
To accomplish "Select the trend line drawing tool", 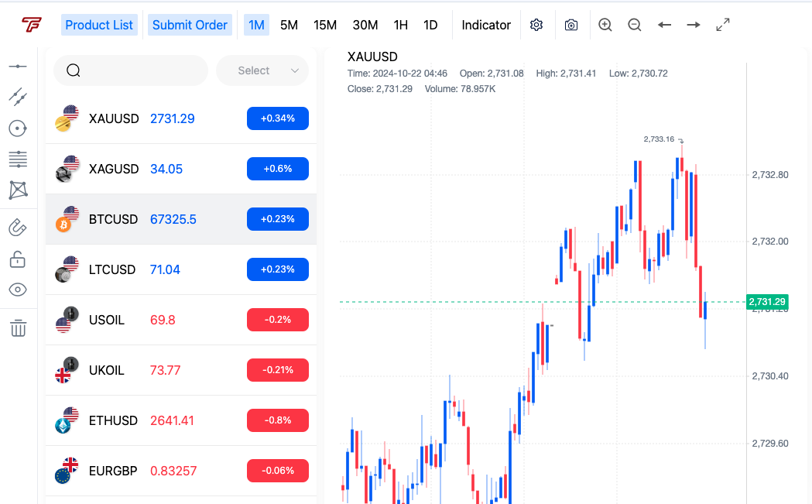I will pos(18,97).
